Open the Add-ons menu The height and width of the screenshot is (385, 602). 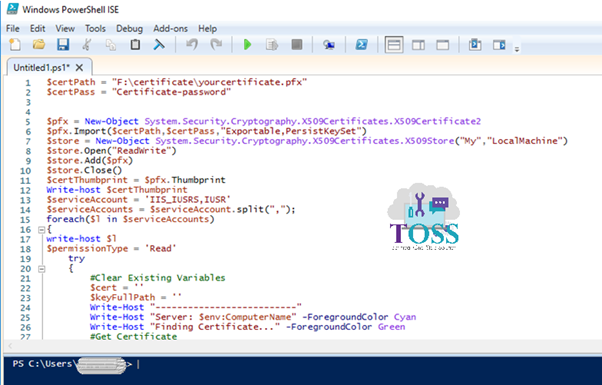(170, 29)
